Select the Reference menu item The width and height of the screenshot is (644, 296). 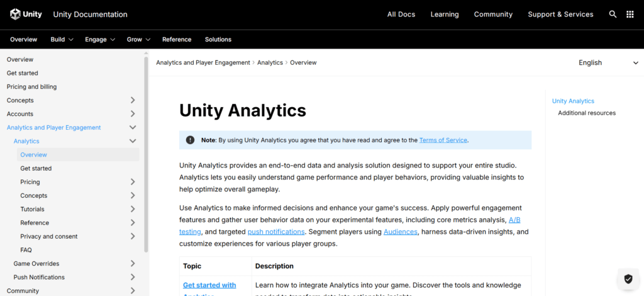tap(177, 39)
